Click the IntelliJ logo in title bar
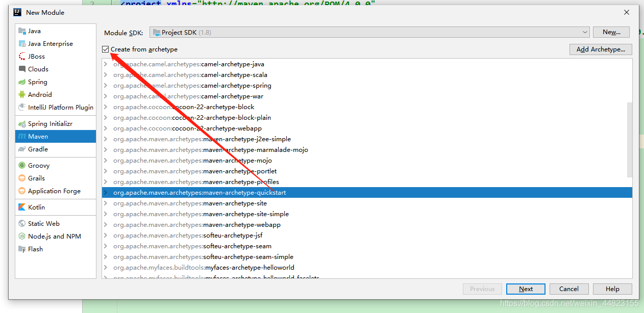Image resolution: width=644 pixels, height=313 pixels. point(17,12)
